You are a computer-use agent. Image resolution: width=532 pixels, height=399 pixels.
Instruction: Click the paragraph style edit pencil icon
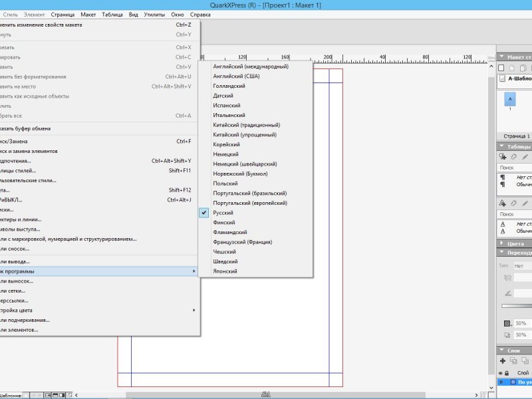tap(525, 156)
